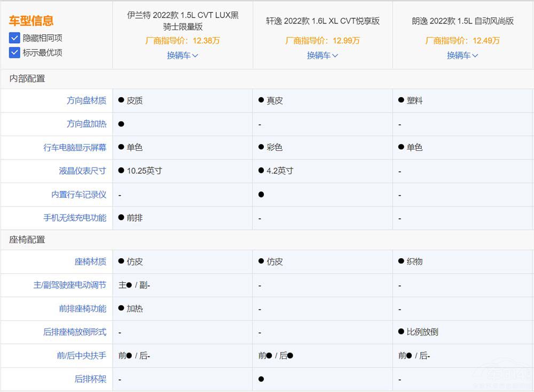Toggle the 隐藏相同项 checkbox

[14, 38]
